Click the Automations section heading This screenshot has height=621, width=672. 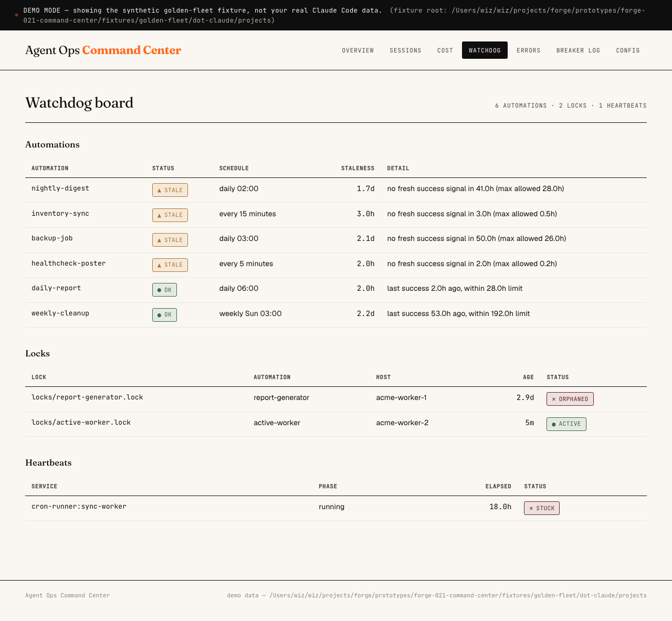pos(52,144)
